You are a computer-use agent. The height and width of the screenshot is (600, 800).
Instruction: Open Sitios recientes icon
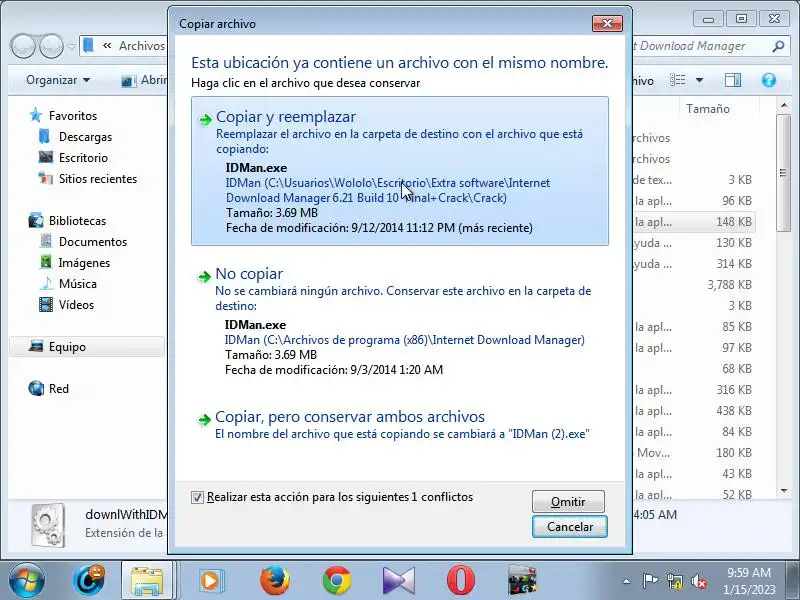tap(45, 178)
